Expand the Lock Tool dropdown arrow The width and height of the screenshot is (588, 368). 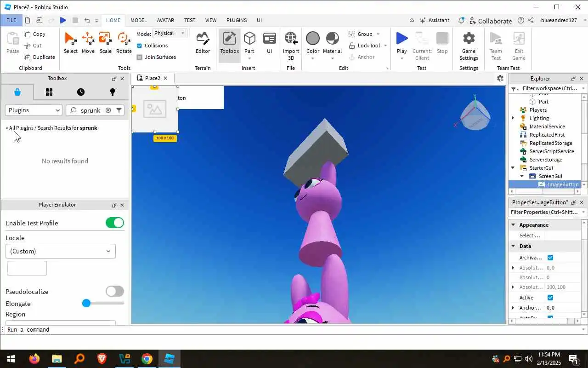[x=385, y=46]
